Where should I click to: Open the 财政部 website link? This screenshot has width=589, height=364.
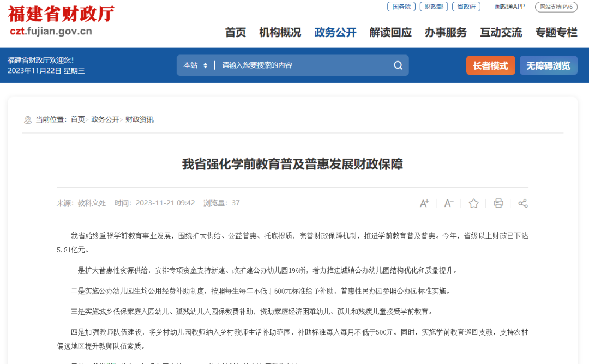pos(434,7)
